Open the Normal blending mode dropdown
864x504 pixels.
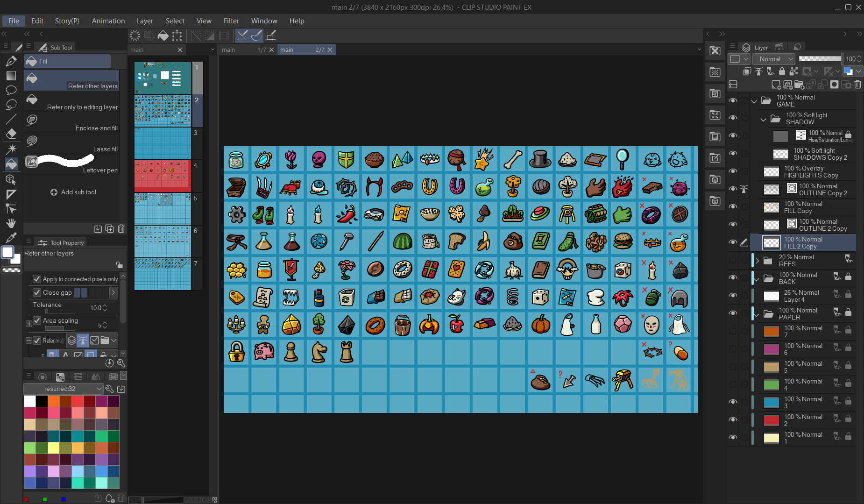click(774, 59)
